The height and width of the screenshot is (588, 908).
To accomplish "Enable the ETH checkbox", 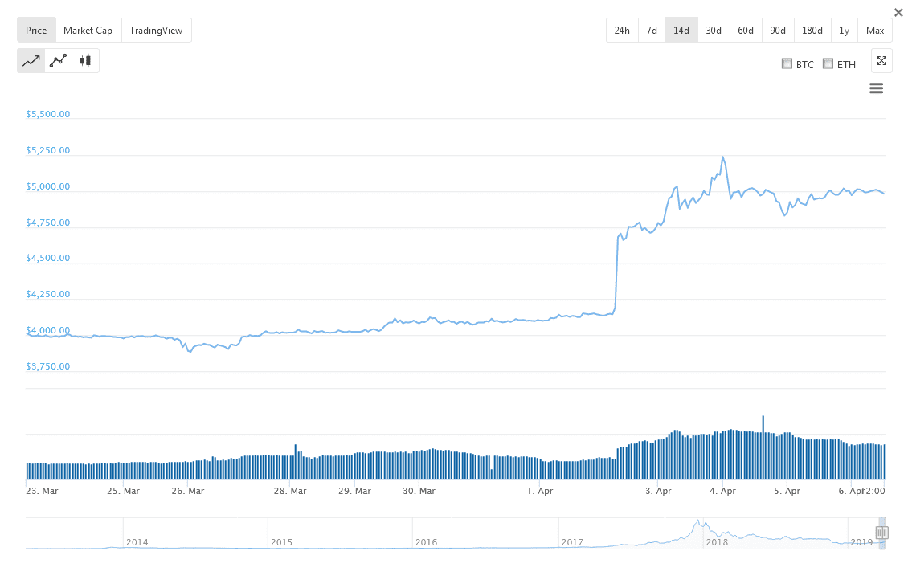I will click(x=828, y=63).
